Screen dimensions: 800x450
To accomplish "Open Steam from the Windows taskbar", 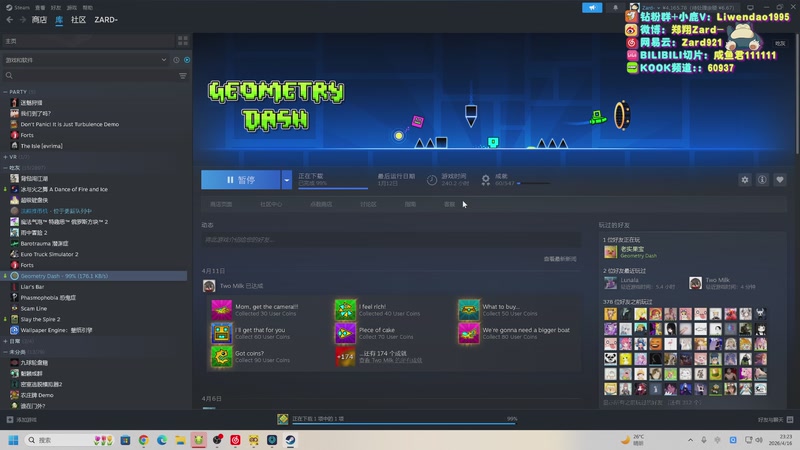I will (x=290, y=440).
